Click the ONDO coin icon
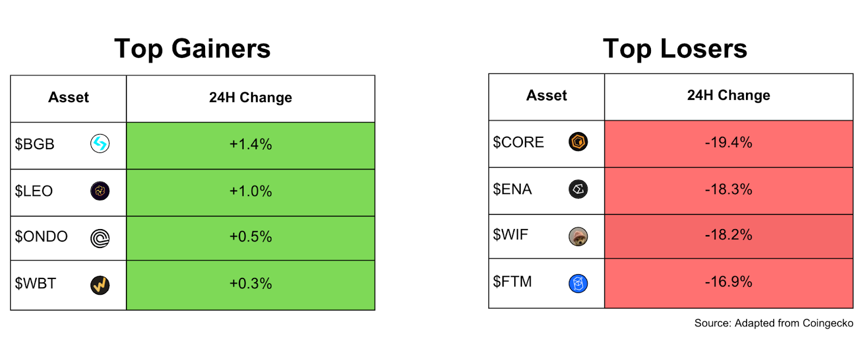868x355 pixels. coord(100,238)
